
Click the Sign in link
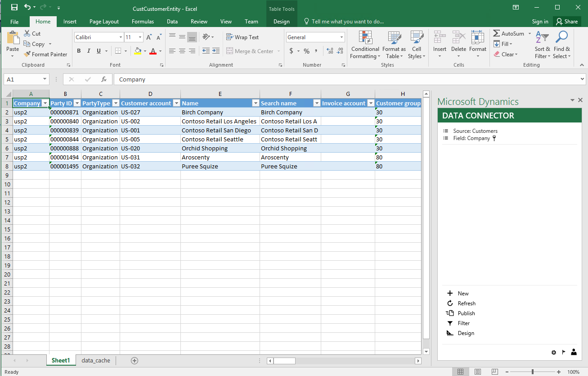pos(540,21)
